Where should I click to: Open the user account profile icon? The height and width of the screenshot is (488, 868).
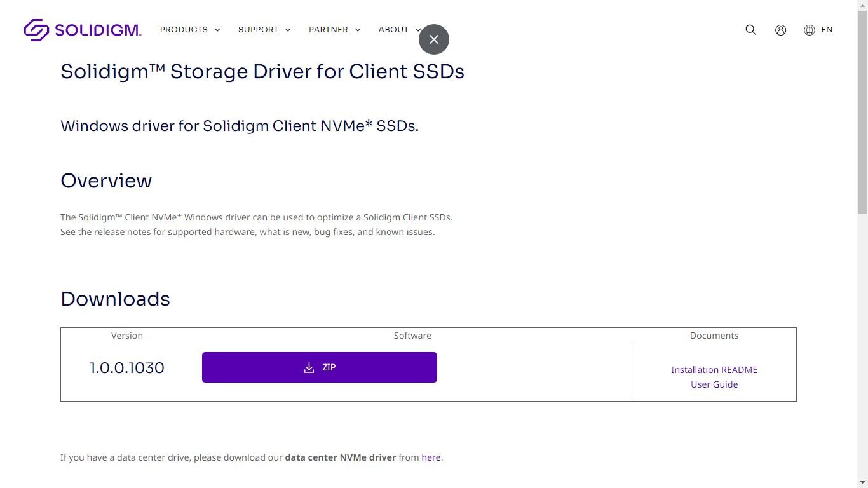click(780, 30)
